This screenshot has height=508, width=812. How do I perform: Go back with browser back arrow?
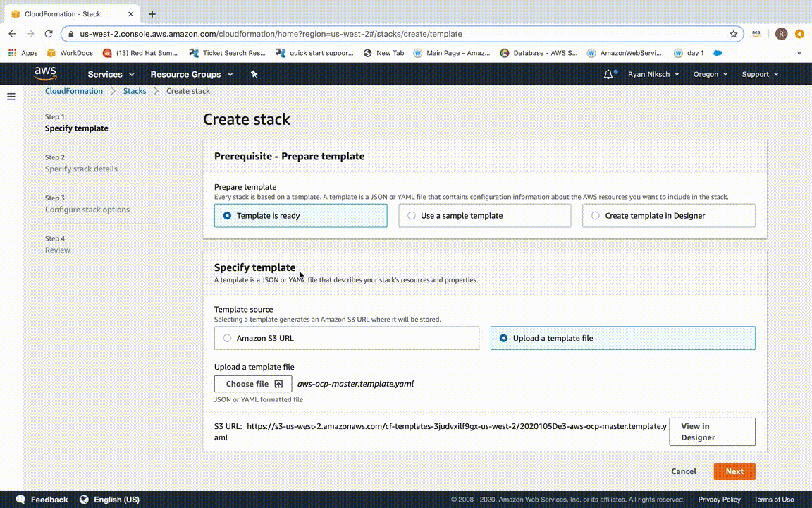coord(13,34)
